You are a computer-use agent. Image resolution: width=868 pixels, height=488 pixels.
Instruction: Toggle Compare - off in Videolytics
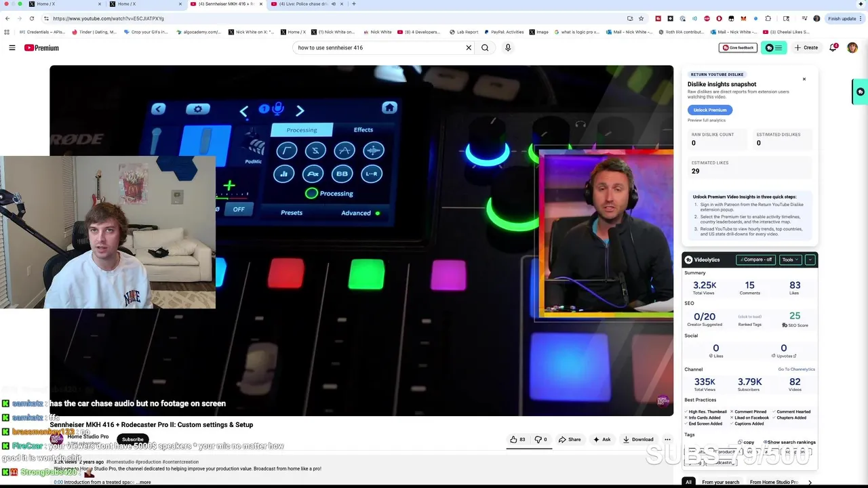(x=755, y=260)
